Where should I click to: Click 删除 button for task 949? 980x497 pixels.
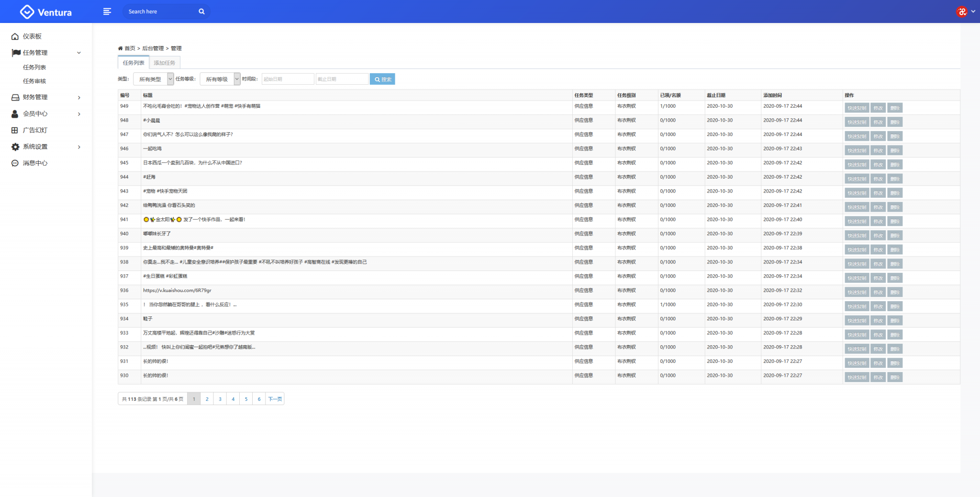coord(895,108)
